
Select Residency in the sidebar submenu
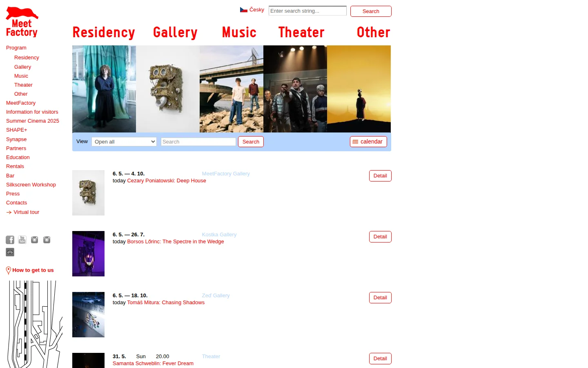27,58
